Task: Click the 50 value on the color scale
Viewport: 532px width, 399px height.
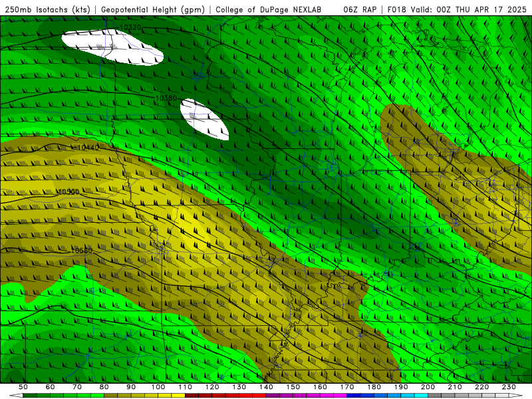Action: click(23, 387)
